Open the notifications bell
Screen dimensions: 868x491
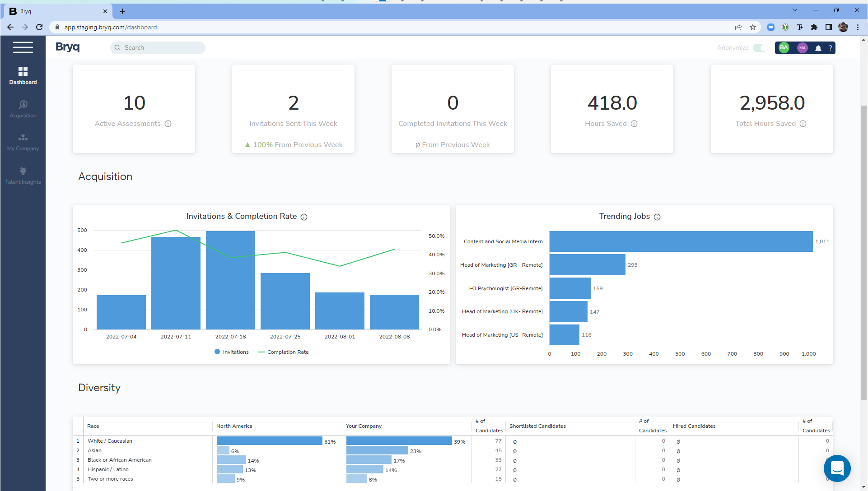(x=818, y=48)
